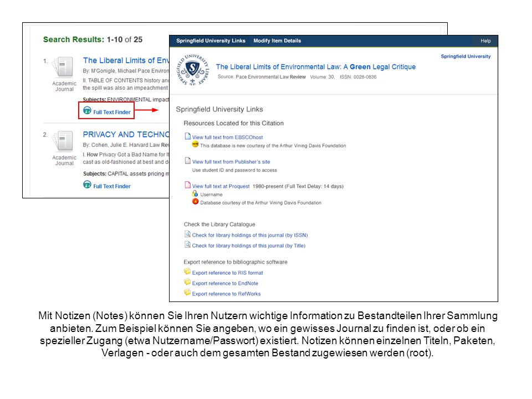This screenshot has width=532, height=399.
Task: Open Full Text Finder link for Liberal Limits article
Action: point(111,112)
